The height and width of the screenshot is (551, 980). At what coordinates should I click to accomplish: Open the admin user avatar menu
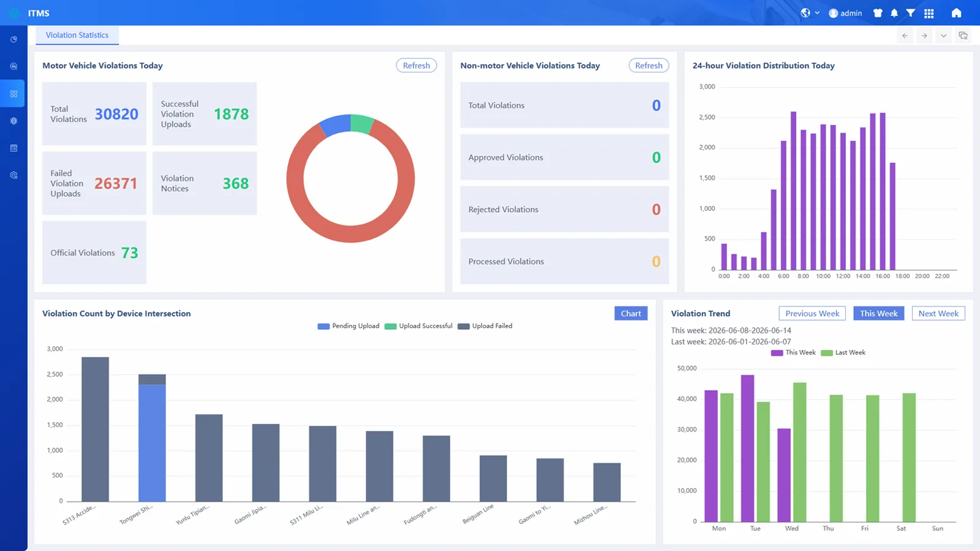pyautogui.click(x=833, y=13)
